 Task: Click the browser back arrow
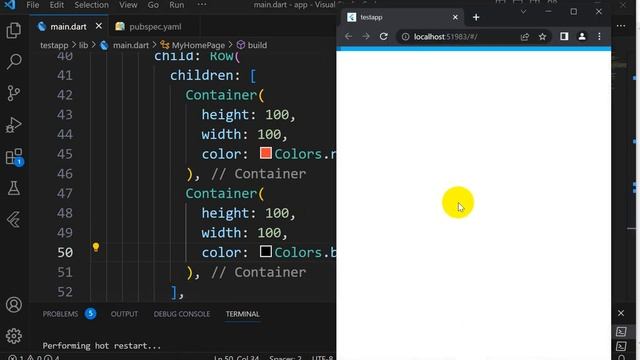[x=348, y=36]
